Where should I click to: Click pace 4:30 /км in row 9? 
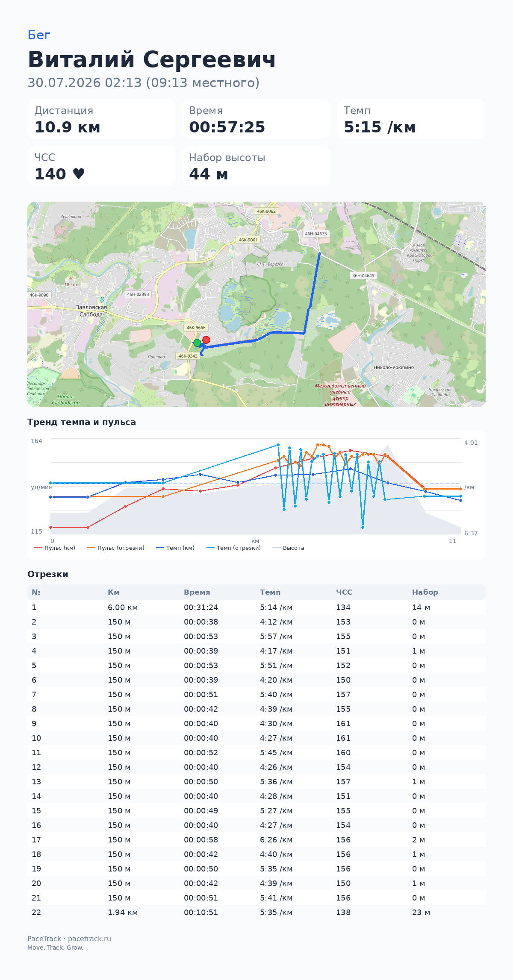276,724
